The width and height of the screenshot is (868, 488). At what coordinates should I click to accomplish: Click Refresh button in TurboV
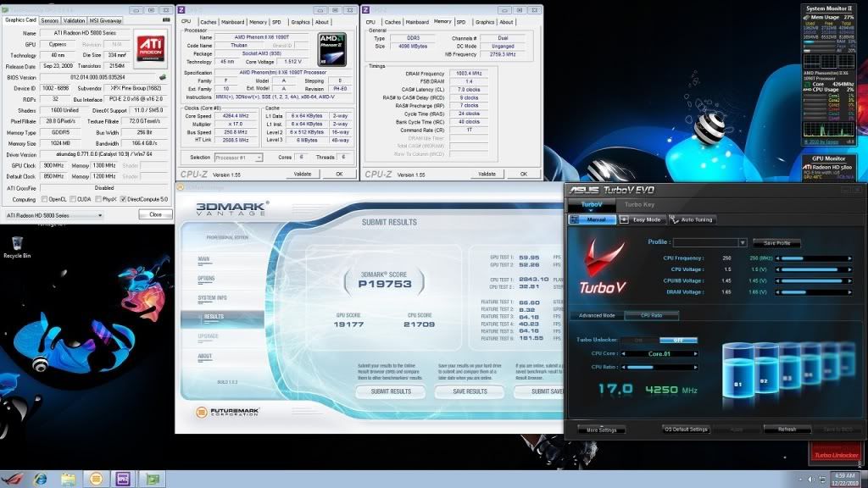tap(787, 430)
